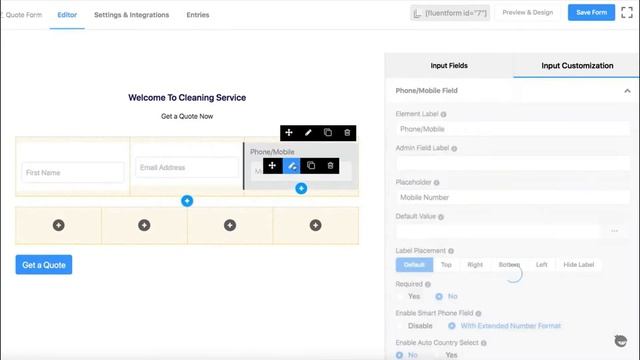Open the Settings & Integrations tab
Image resolution: width=640 pixels, height=360 pixels.
point(131,15)
